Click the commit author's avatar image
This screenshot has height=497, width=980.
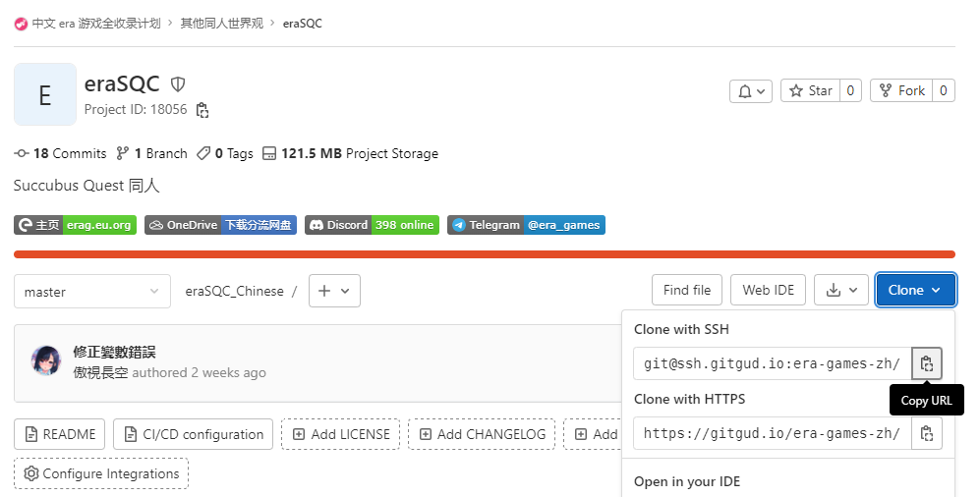click(x=46, y=360)
